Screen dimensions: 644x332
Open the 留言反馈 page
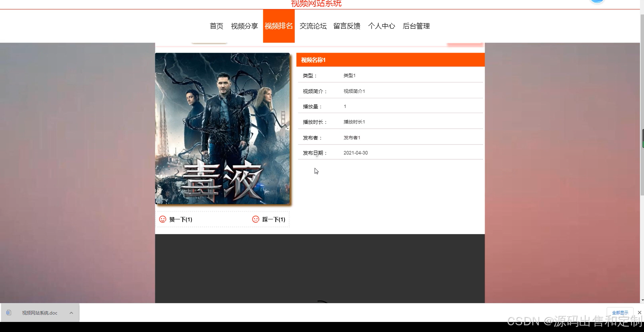(347, 26)
